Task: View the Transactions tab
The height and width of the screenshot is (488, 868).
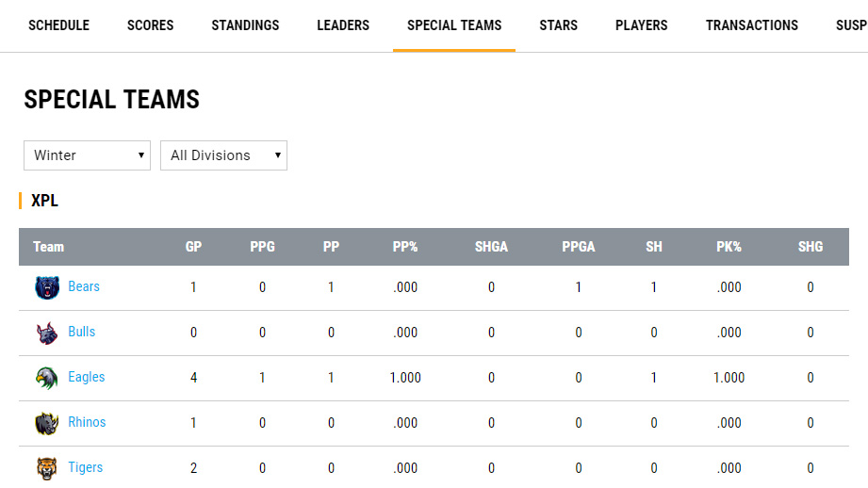Action: 751,25
